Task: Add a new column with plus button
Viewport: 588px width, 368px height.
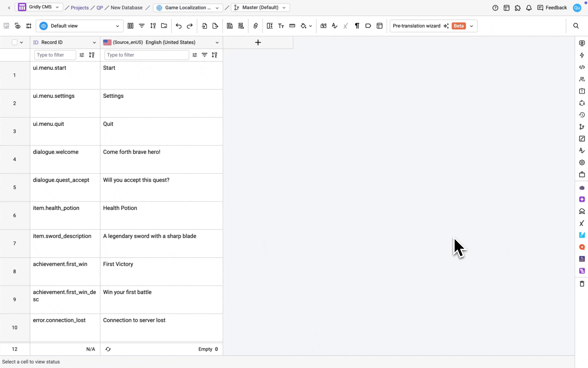Action: point(258,42)
